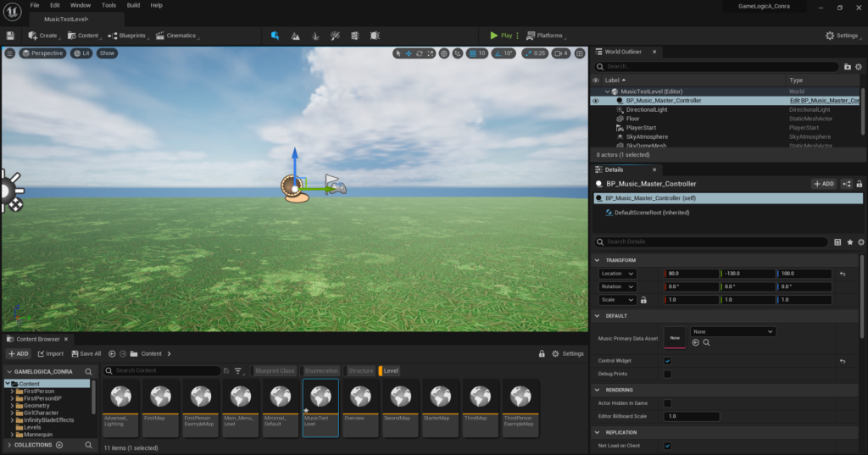Reset Location value with arrow icon
Image resolution: width=868 pixels, height=455 pixels.
842,274
